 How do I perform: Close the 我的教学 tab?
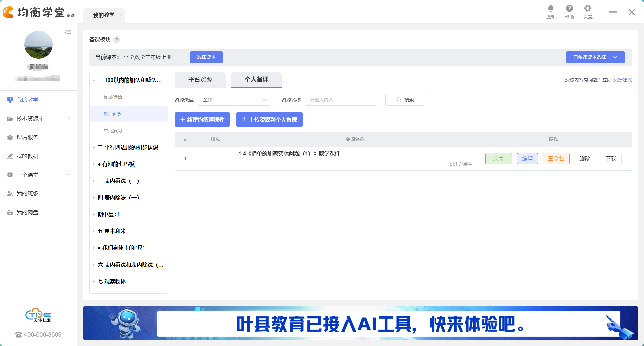121,15
